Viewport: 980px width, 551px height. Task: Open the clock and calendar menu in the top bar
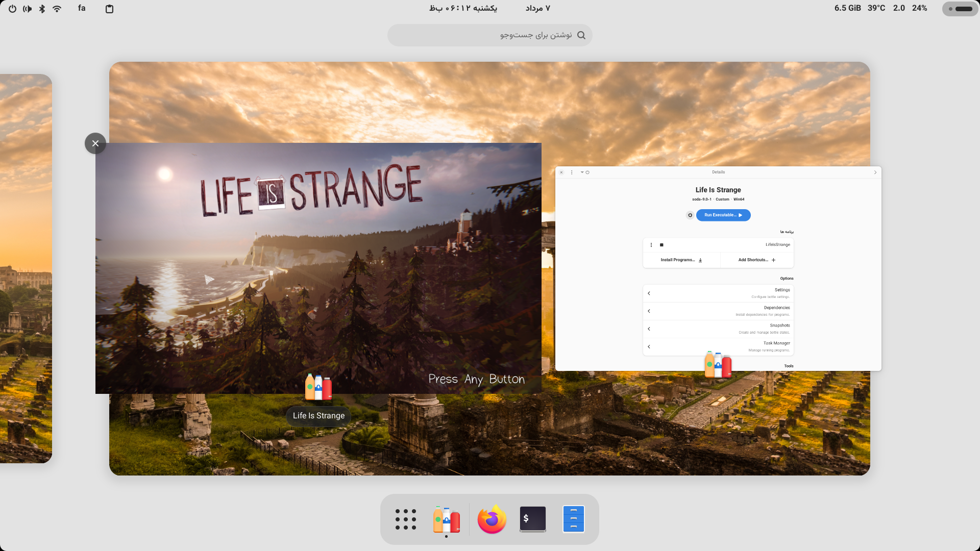(489, 8)
